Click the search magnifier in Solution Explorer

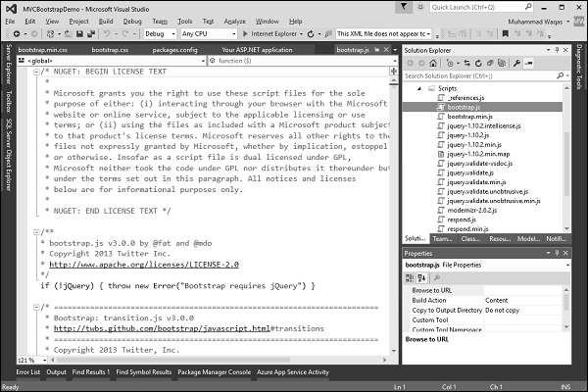coord(560,75)
